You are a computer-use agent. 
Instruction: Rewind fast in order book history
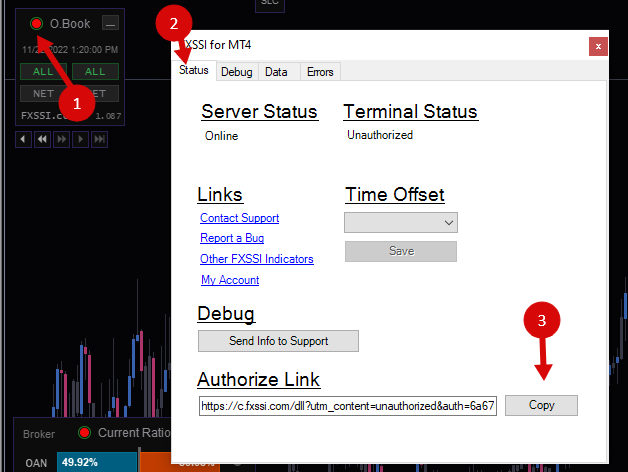point(42,139)
